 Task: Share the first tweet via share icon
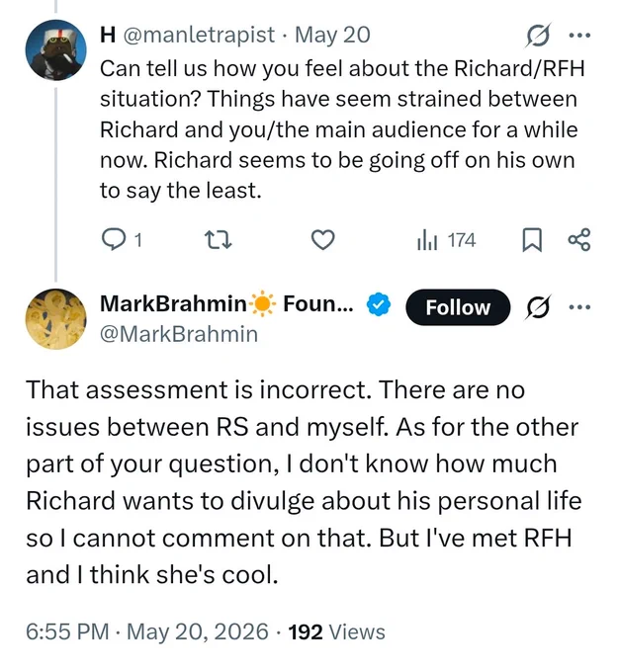tap(579, 240)
